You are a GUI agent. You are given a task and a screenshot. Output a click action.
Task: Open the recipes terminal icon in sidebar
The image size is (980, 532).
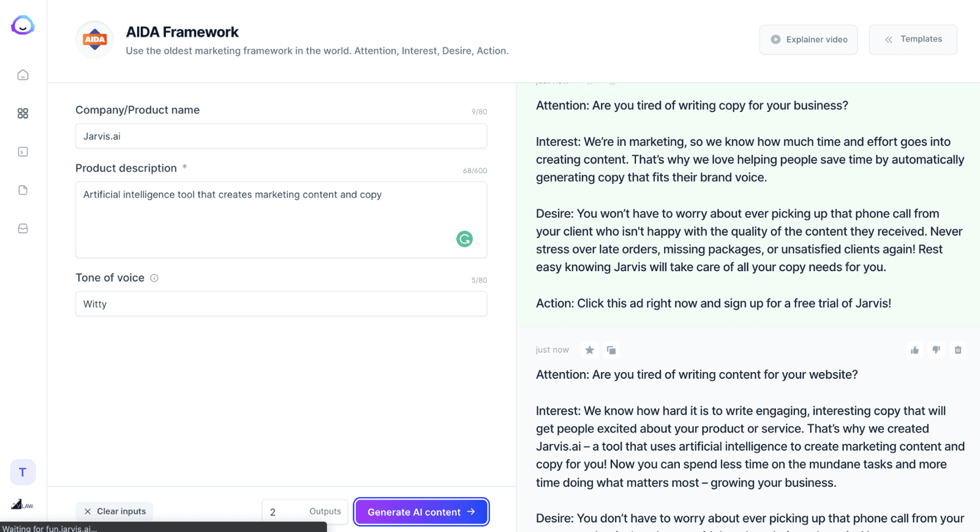(23, 152)
